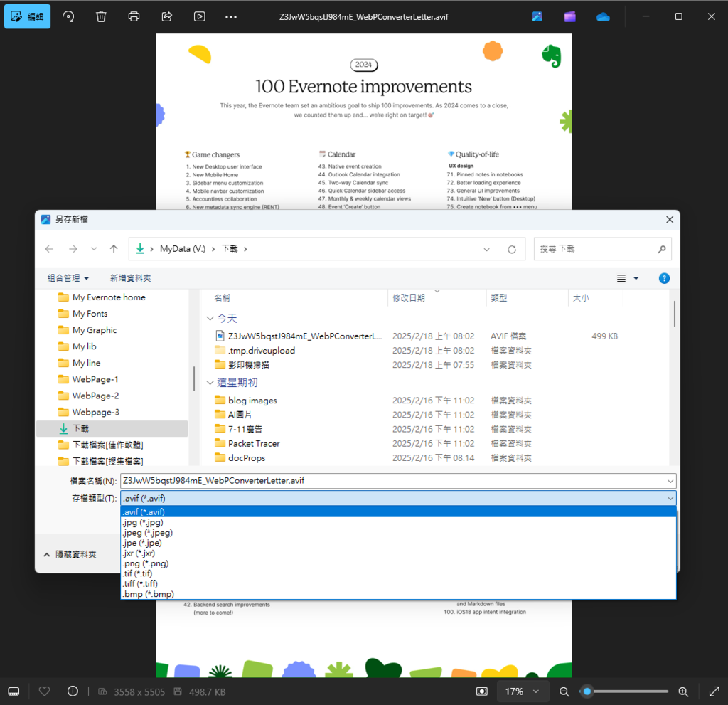
Task: Delete the image via trash icon
Action: (101, 17)
